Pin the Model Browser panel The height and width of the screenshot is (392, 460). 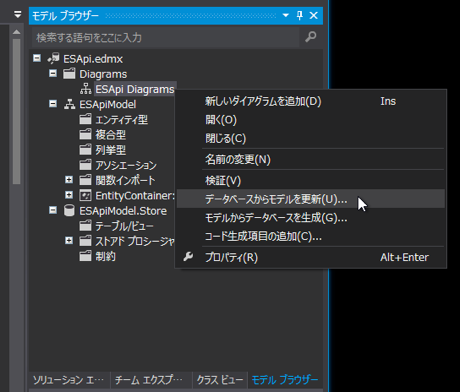(300, 15)
